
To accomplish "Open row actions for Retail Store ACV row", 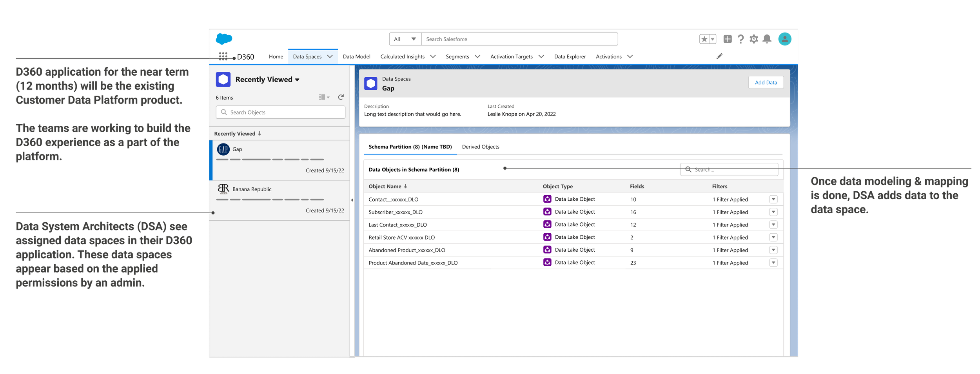I will [773, 237].
